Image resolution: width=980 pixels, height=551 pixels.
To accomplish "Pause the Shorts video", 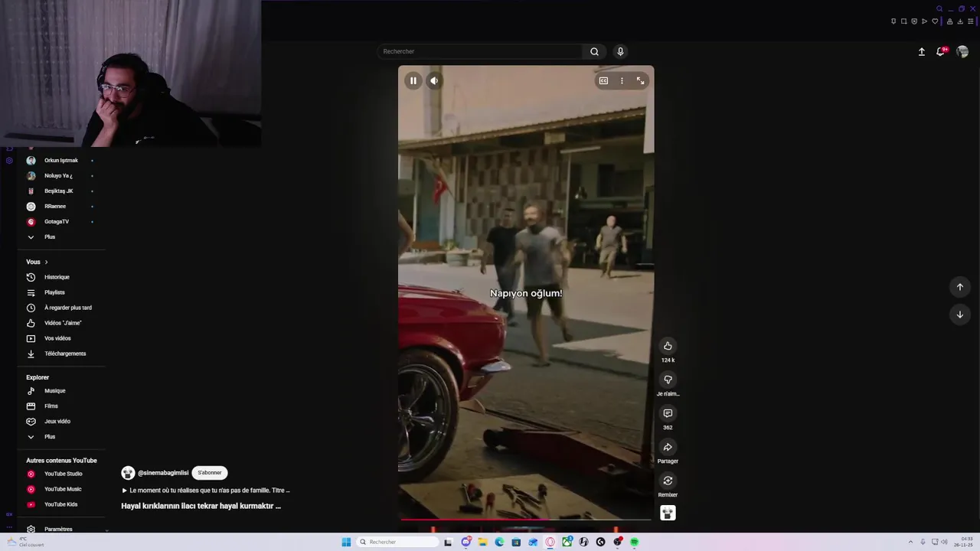I will pyautogui.click(x=413, y=80).
